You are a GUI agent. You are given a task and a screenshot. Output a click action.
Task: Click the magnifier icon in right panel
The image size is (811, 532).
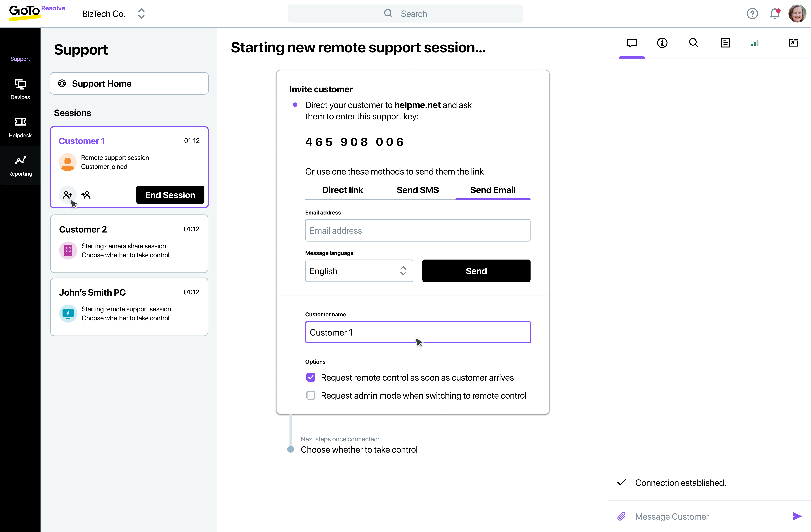(693, 43)
